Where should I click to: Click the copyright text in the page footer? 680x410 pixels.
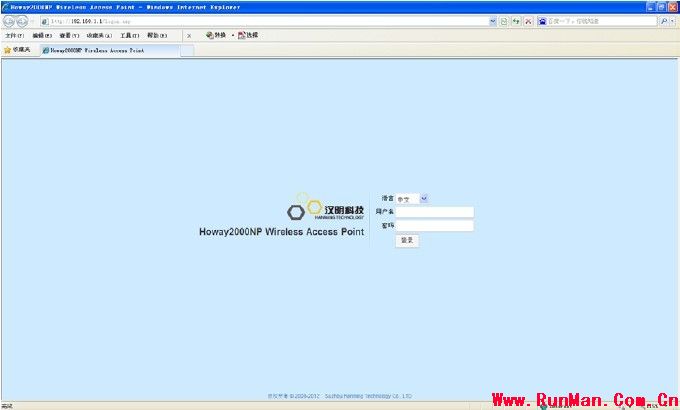pyautogui.click(x=340, y=396)
